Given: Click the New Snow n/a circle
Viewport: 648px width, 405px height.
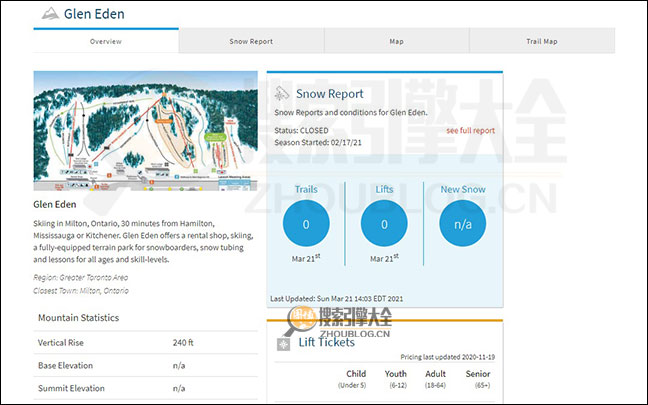Looking at the screenshot, I should 463,224.
